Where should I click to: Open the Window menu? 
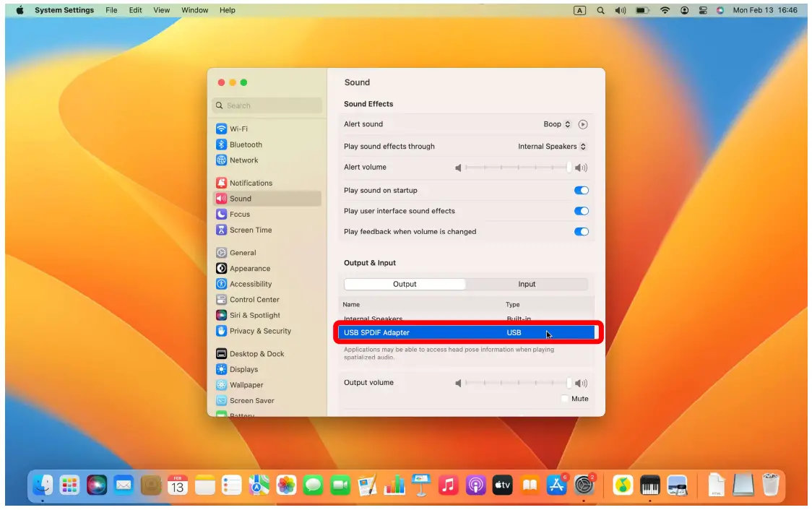pyautogui.click(x=195, y=10)
